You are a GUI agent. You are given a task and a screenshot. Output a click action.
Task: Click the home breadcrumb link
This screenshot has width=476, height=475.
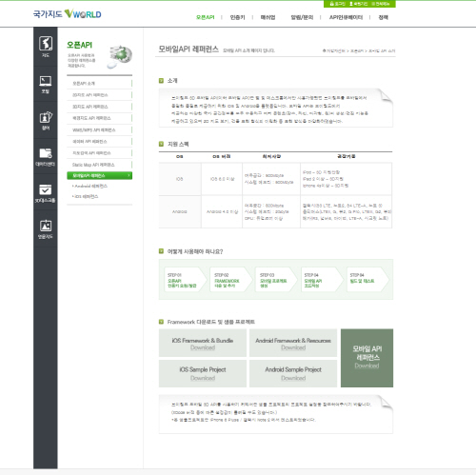point(334,50)
